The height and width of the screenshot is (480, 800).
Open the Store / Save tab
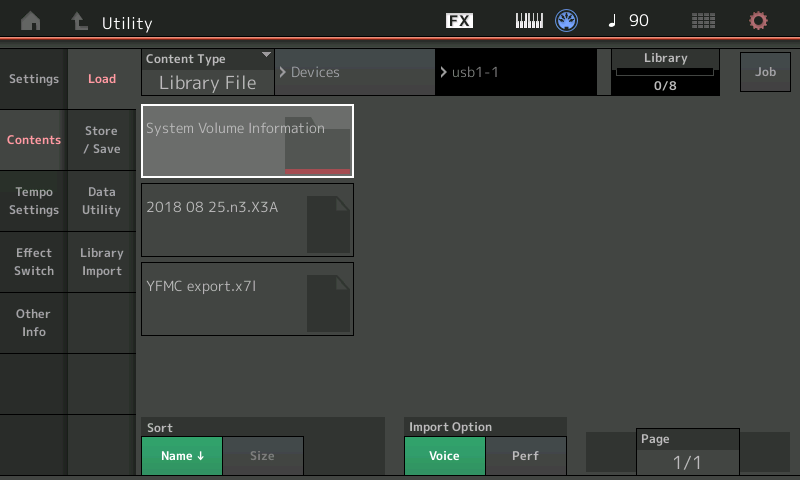[101, 140]
